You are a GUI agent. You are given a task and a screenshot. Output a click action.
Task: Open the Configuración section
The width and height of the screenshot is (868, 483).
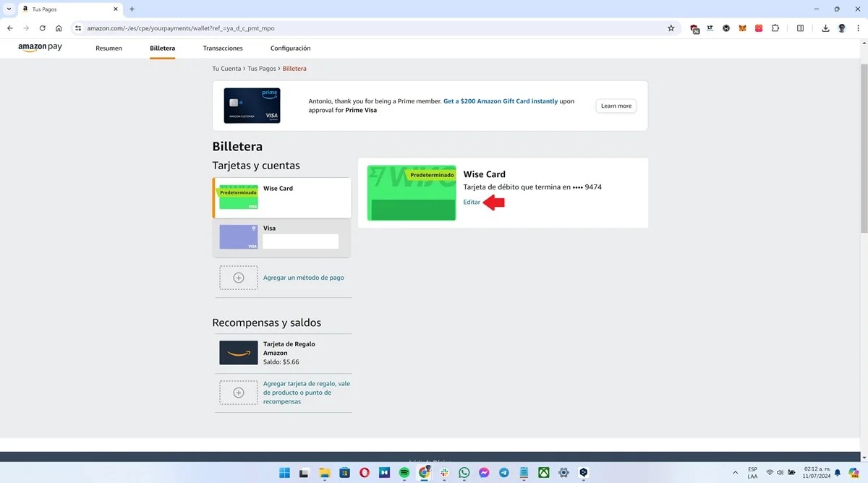tap(290, 48)
